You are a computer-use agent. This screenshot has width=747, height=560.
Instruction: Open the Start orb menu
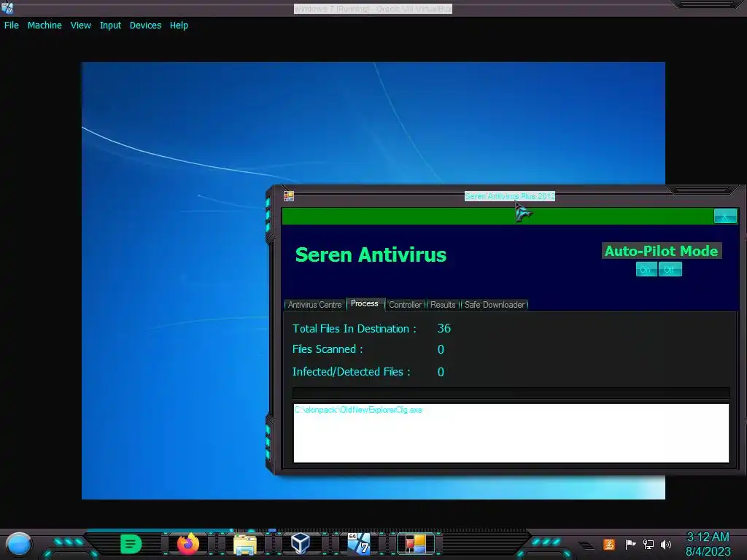click(18, 544)
